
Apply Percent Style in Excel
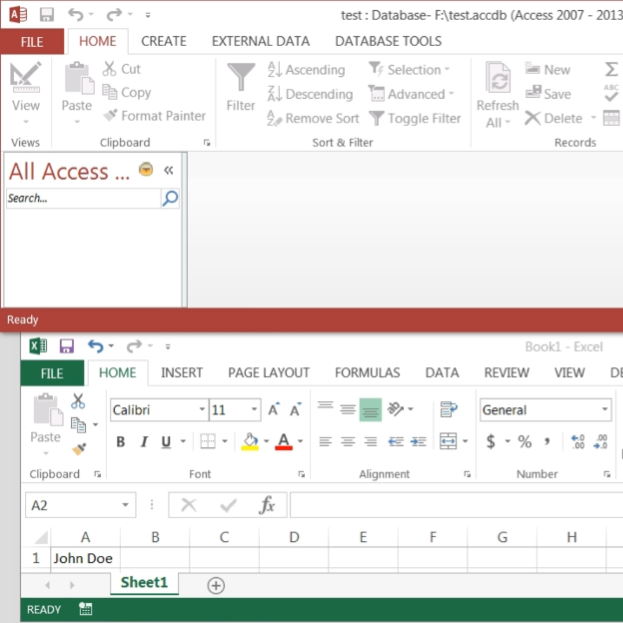524,441
